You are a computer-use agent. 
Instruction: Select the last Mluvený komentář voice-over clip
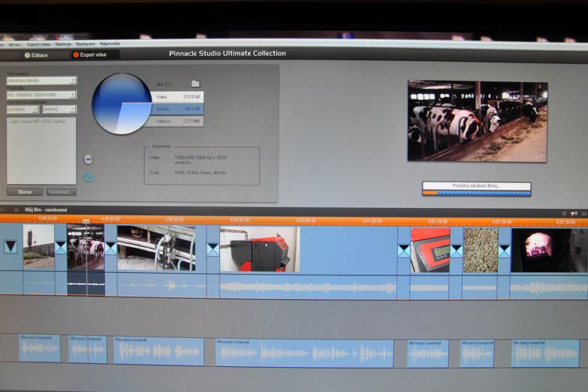pyautogui.click(x=545, y=353)
